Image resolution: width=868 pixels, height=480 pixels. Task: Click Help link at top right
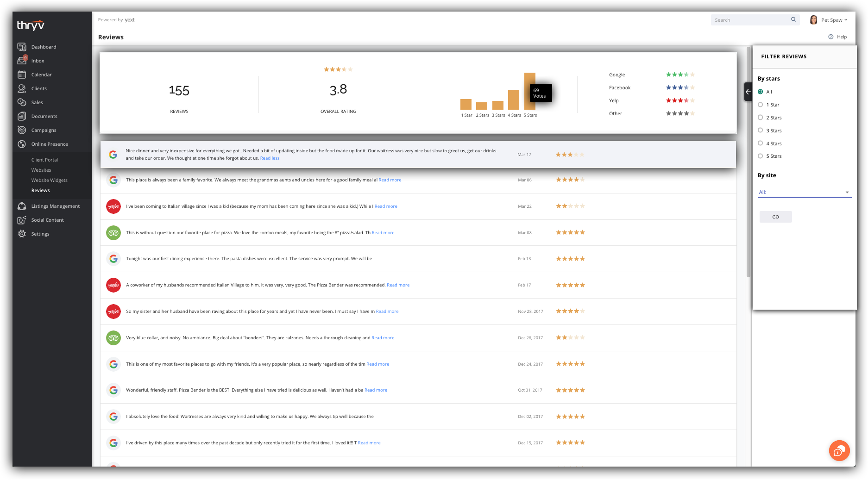[842, 37]
